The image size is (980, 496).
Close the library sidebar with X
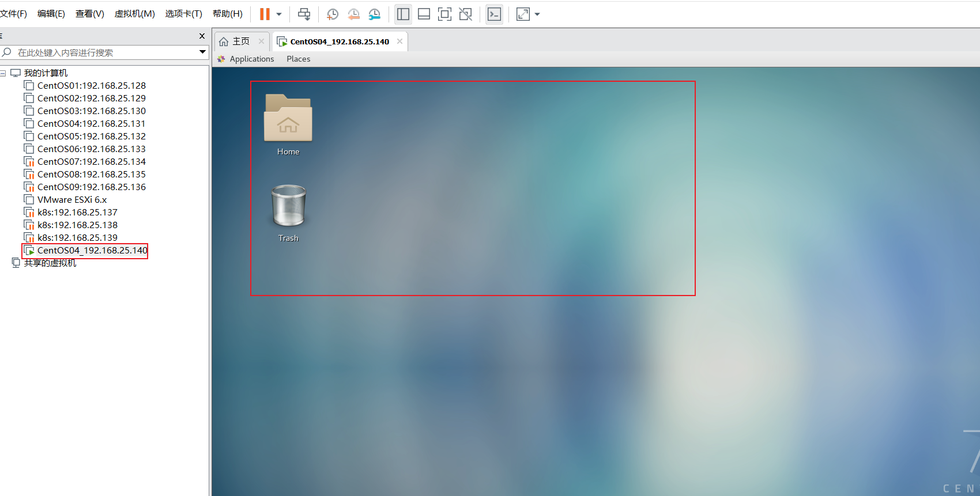coord(202,36)
